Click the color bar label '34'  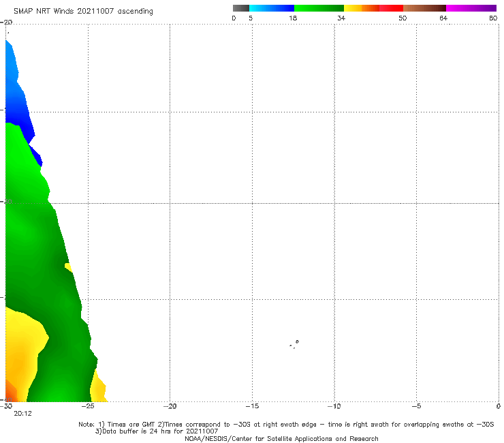(341, 18)
